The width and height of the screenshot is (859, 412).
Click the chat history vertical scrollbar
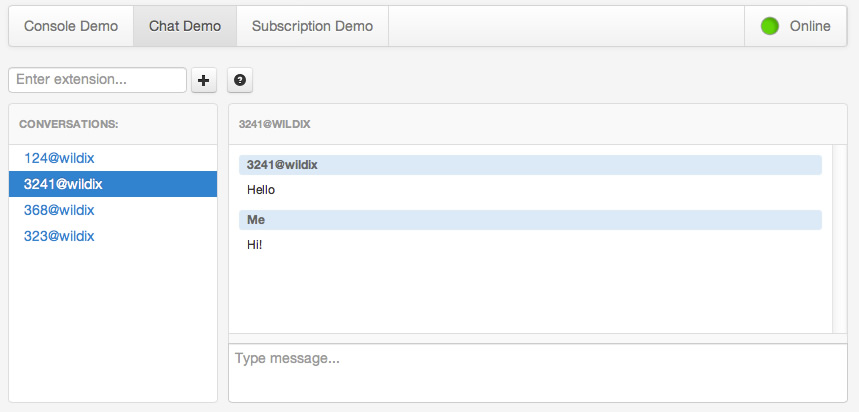(x=840, y=238)
